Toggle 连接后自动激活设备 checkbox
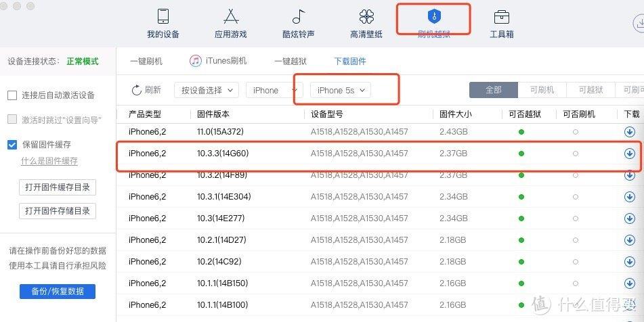 pos(12,95)
